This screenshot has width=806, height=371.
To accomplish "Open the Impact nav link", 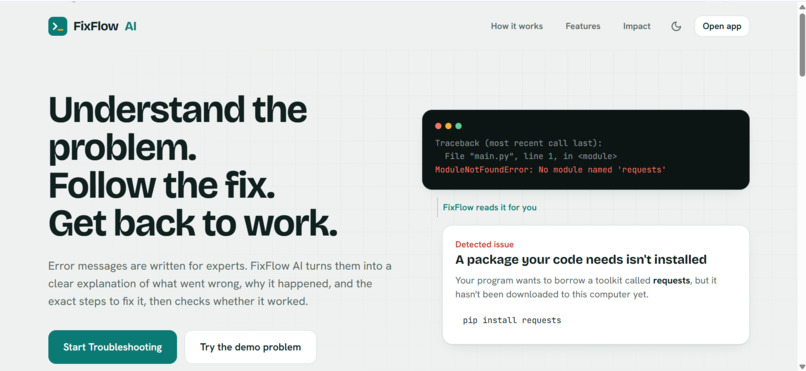I will [x=636, y=26].
